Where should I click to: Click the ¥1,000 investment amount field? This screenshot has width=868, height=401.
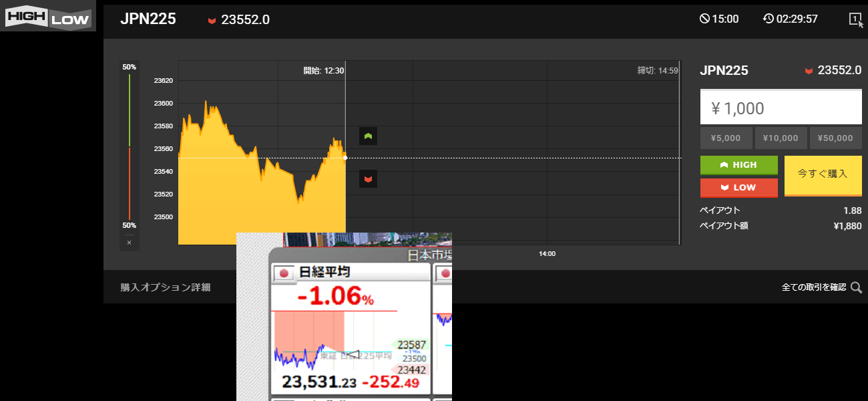pos(781,107)
